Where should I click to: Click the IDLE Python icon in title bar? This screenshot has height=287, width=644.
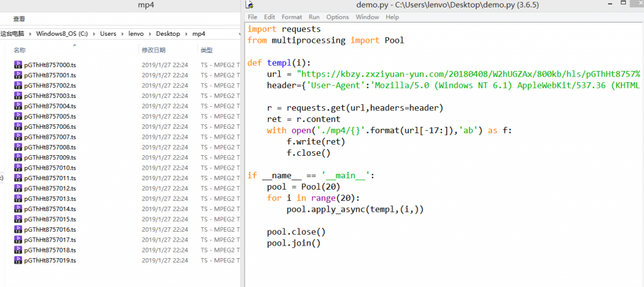click(x=250, y=5)
